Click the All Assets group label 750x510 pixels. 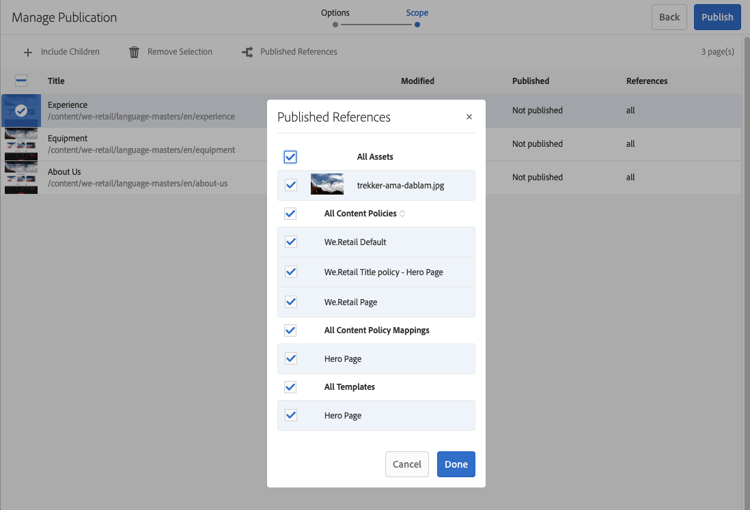tap(375, 157)
